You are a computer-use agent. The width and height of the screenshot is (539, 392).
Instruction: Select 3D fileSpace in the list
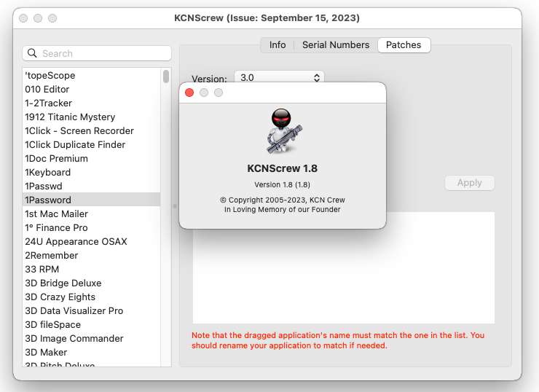[x=92, y=325]
